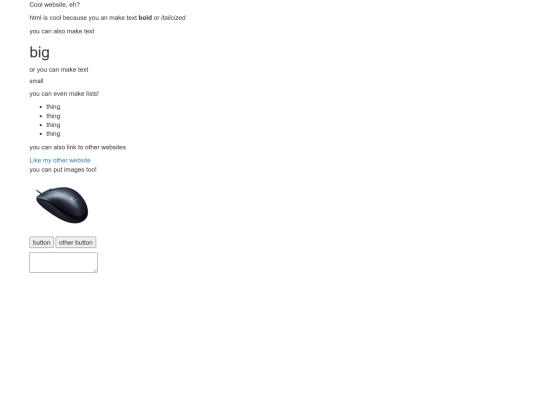This screenshot has width=540, height=405.
Task: Select the third "thing" list item
Action: [x=53, y=125]
